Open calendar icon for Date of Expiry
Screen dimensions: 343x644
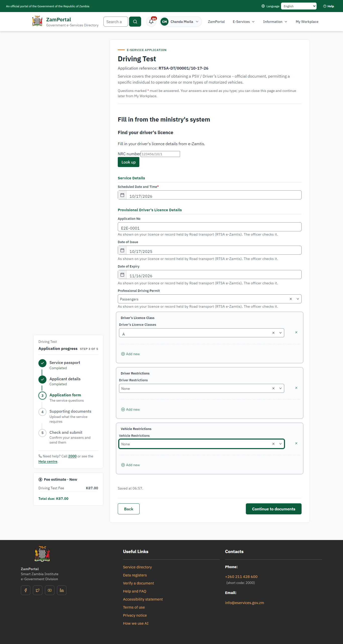click(x=122, y=275)
